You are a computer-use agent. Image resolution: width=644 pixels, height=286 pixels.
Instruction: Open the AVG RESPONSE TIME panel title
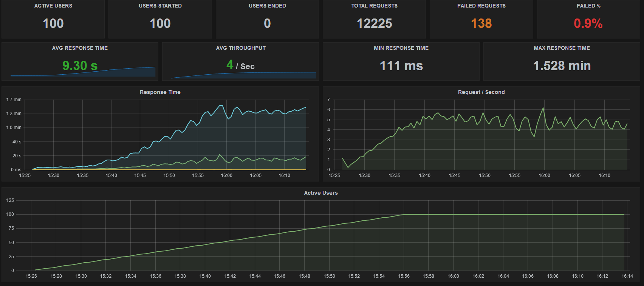(x=80, y=48)
